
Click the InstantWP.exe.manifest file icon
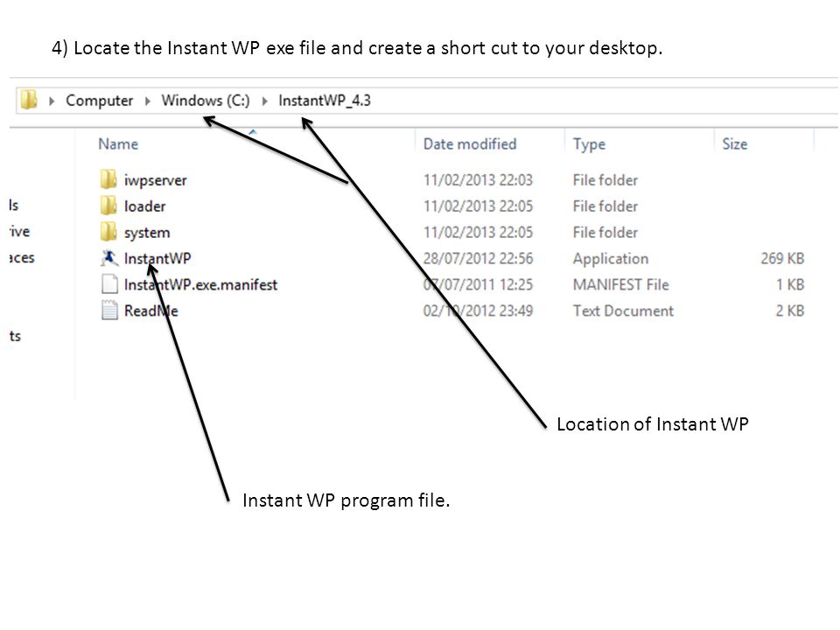click(x=109, y=284)
